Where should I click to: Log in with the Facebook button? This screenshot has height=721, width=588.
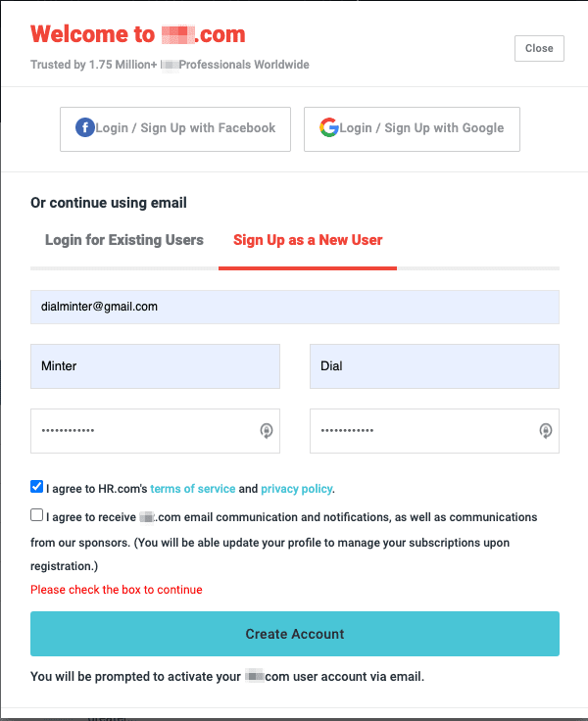[175, 128]
